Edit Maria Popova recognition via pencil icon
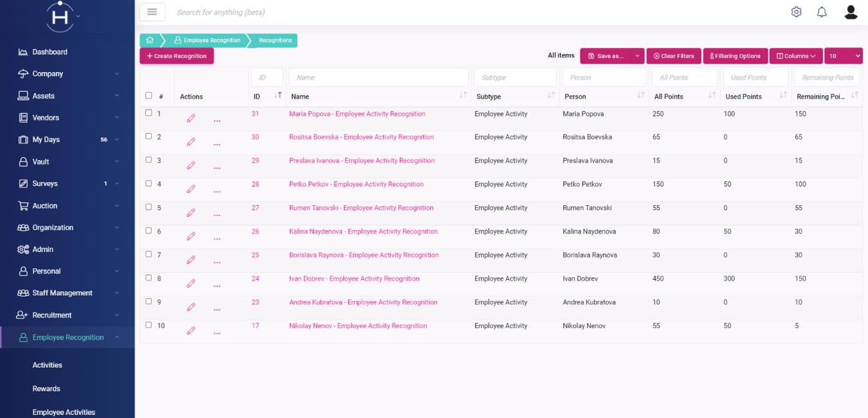The height and width of the screenshot is (418, 868). coord(191,118)
